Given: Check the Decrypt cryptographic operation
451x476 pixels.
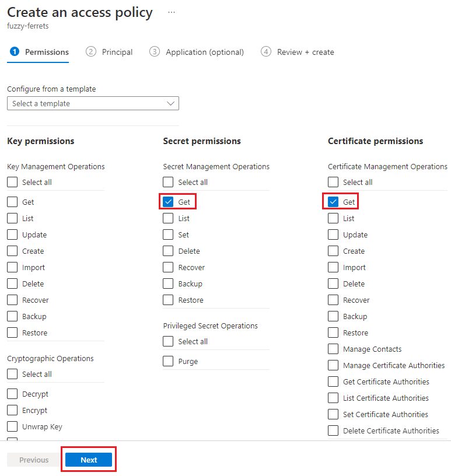Looking at the screenshot, I should click(12, 394).
